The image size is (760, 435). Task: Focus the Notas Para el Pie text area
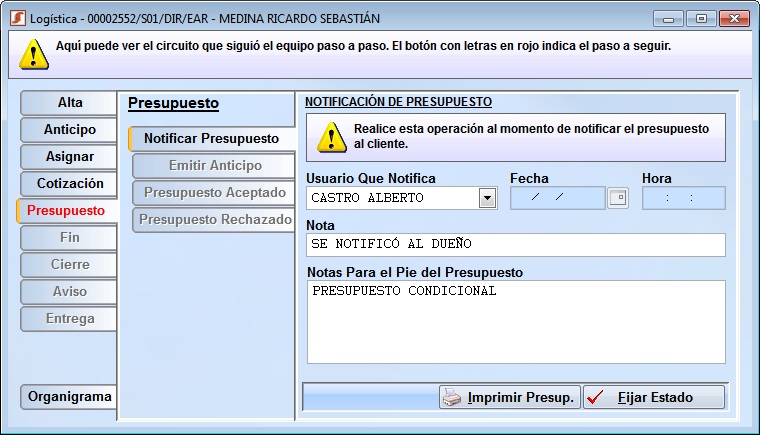coord(515,321)
